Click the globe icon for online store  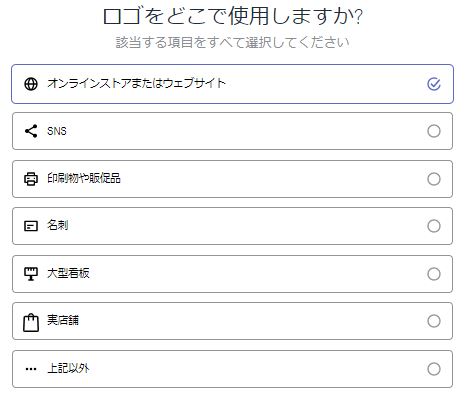coord(31,84)
